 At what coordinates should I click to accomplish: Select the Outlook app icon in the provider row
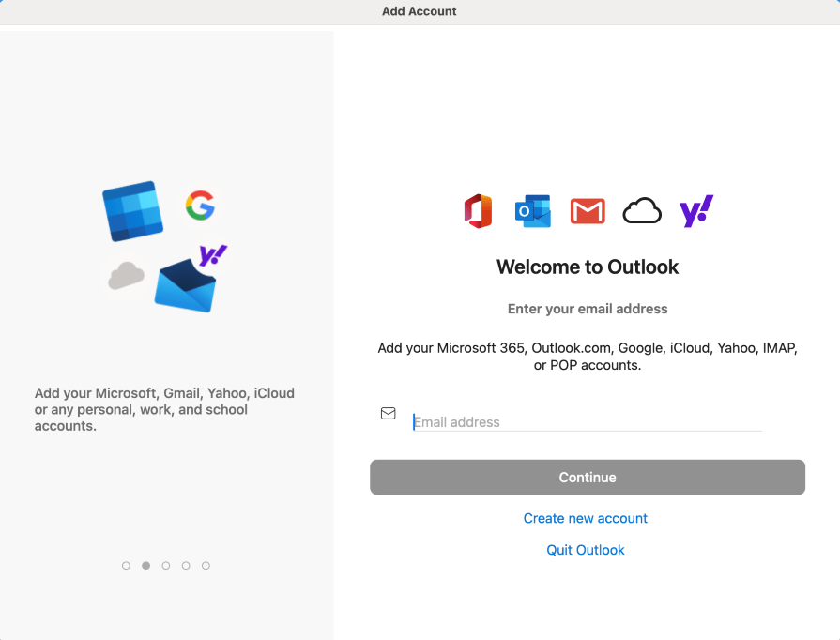(x=532, y=210)
